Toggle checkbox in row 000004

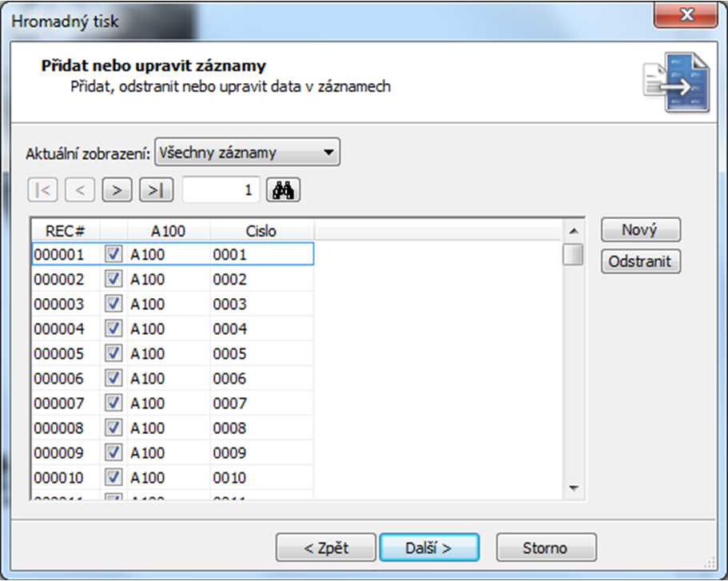(113, 328)
